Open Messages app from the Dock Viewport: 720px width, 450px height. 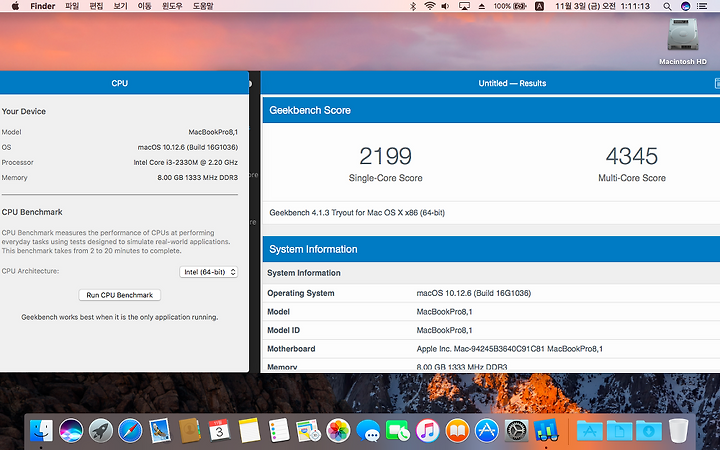pos(368,431)
